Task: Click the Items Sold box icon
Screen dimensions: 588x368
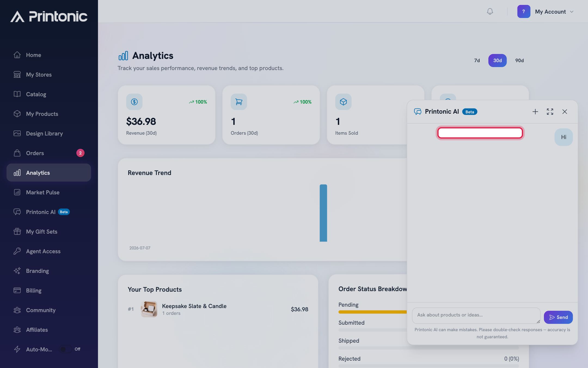Action: pos(343,102)
